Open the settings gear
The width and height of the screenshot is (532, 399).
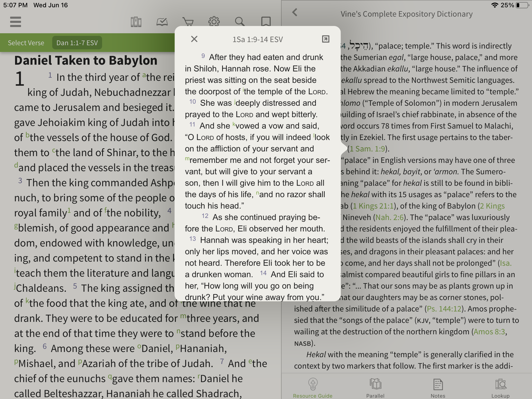(214, 22)
